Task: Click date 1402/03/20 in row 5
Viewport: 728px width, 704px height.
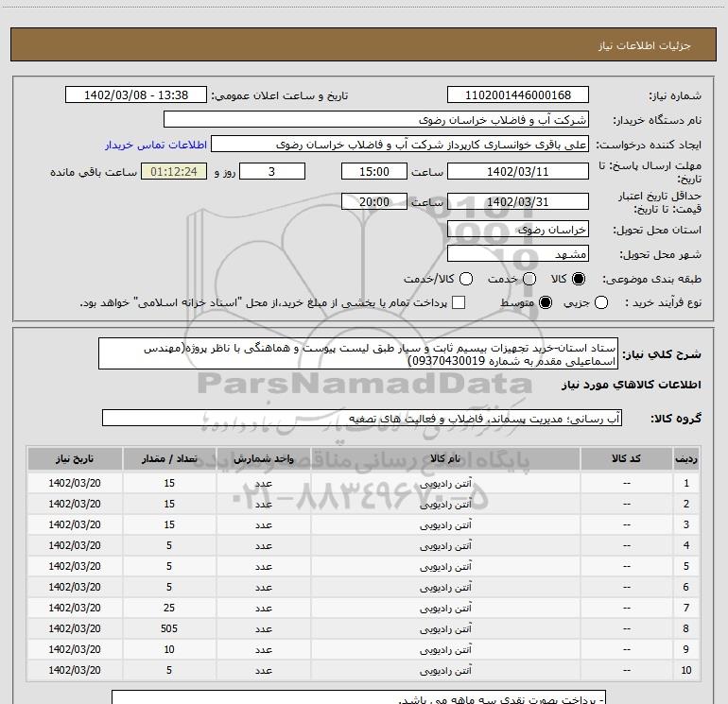Action: [x=75, y=566]
